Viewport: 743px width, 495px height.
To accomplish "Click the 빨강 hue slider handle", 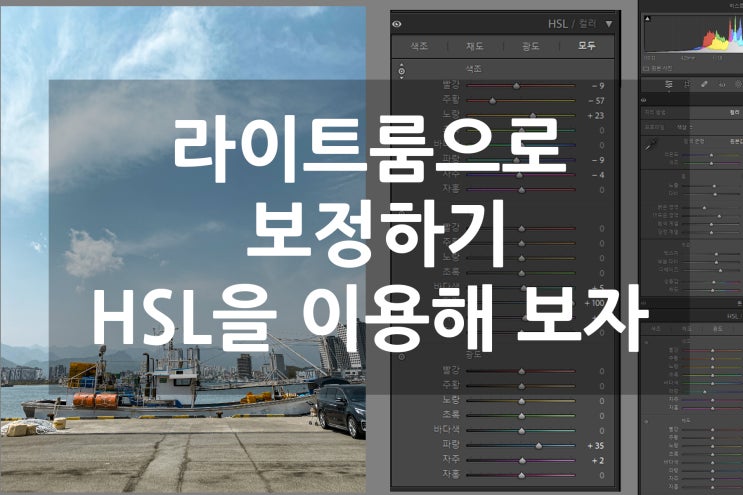I will pos(517,86).
